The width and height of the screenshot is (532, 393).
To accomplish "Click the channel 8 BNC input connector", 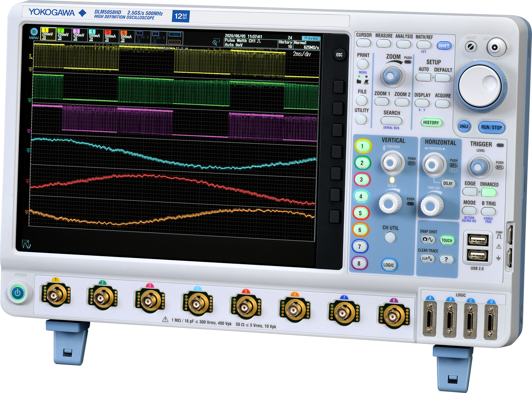I will [393, 316].
